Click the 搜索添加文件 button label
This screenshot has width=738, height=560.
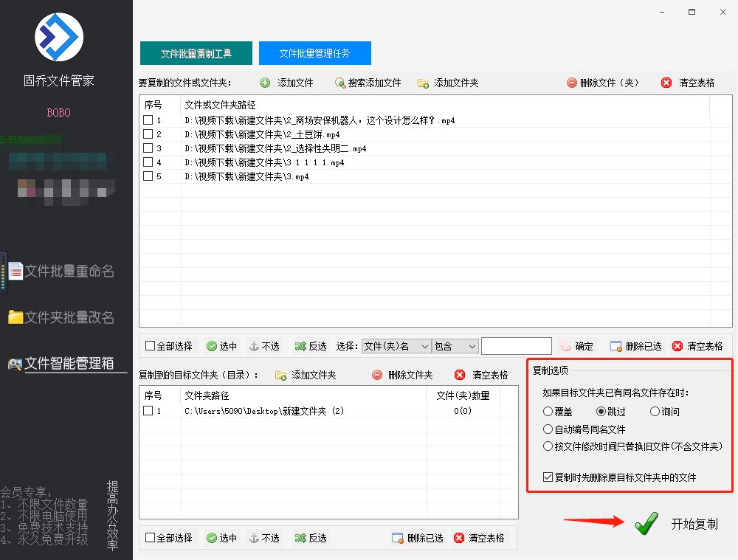click(x=375, y=83)
